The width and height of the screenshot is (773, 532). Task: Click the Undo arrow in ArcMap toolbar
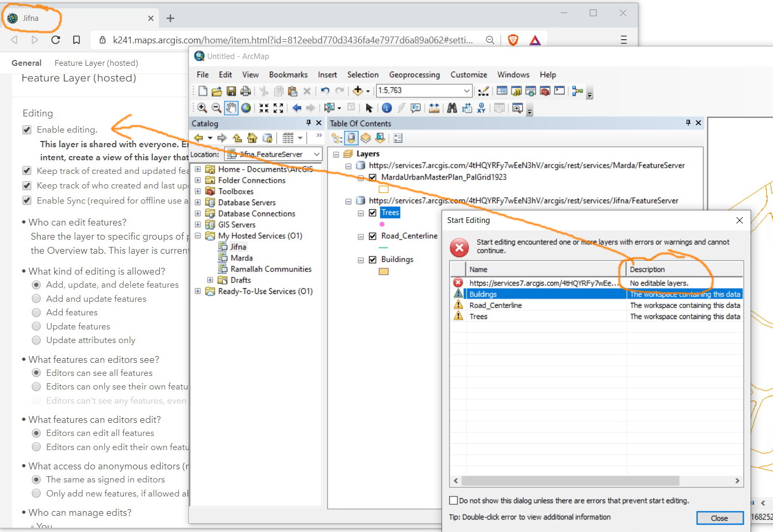pos(325,91)
